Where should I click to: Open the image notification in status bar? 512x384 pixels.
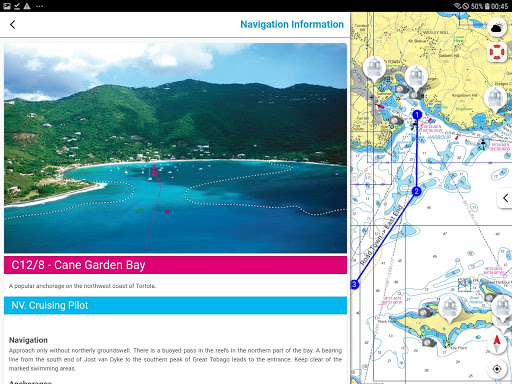point(7,6)
